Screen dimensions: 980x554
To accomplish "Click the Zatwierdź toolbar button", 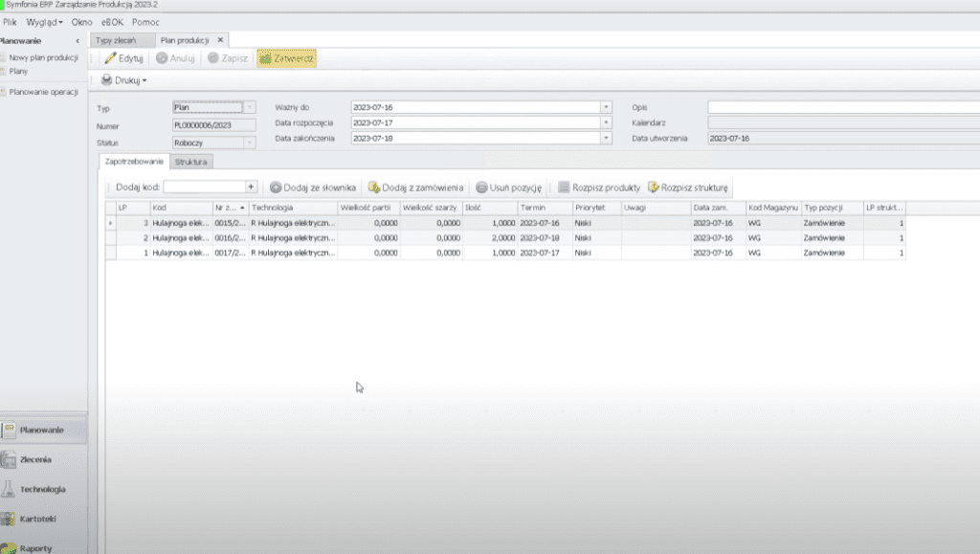I will tap(286, 58).
